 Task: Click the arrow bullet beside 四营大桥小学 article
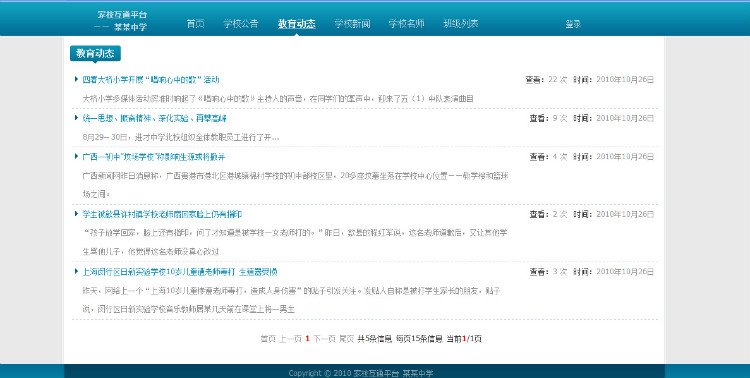coord(76,79)
